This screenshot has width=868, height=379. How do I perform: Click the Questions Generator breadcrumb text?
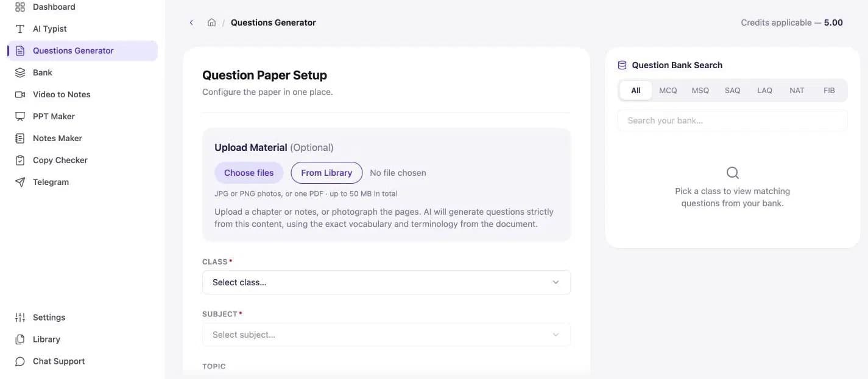(x=273, y=23)
